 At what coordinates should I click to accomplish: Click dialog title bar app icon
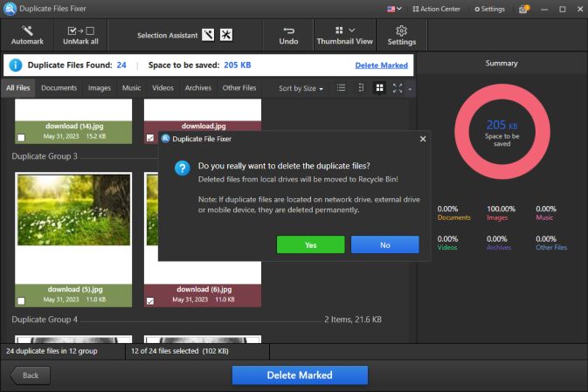pos(165,139)
